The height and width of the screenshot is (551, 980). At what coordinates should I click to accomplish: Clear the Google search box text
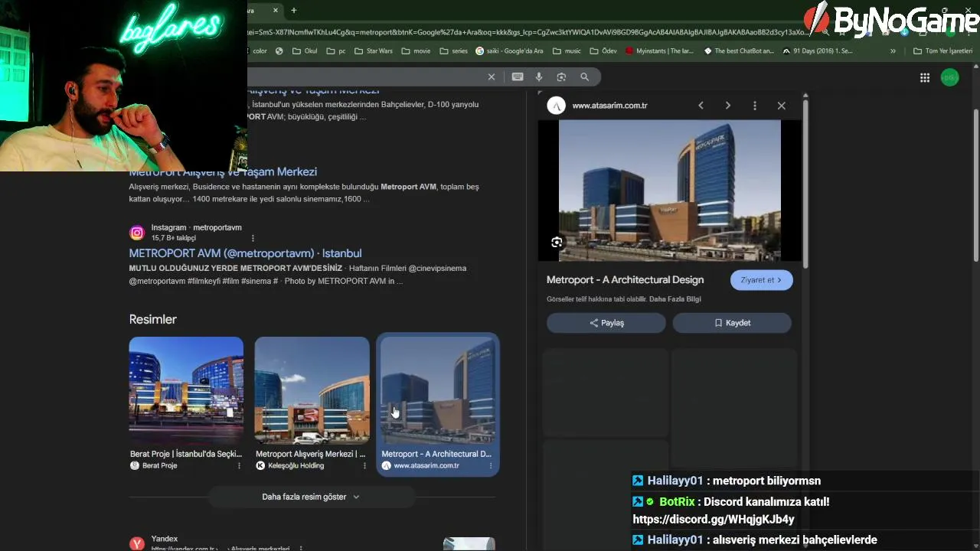492,77
